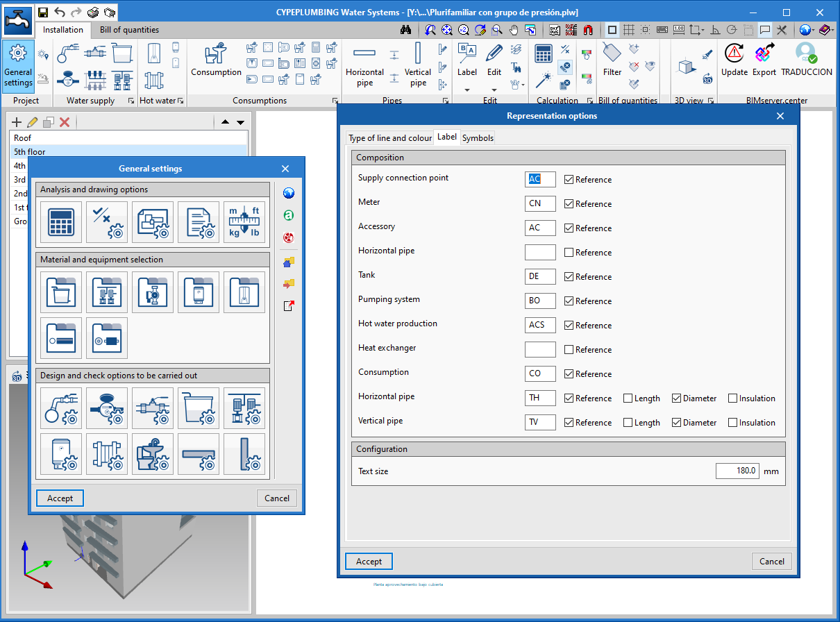Screen dimensions: 840x622
Task: Select the Consumption tool in the ribbon
Action: [x=216, y=60]
